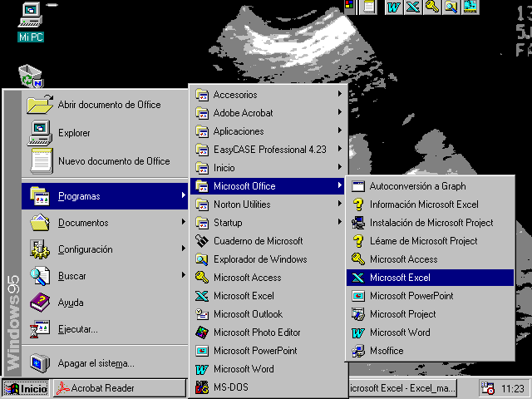Open the Documentos menu entry

pyautogui.click(x=105, y=223)
